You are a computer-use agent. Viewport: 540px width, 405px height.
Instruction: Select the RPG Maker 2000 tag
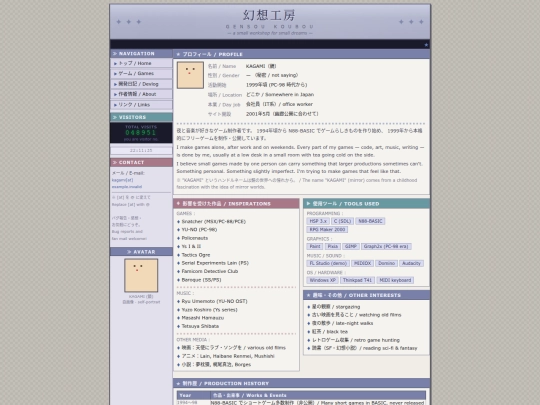coord(327,229)
